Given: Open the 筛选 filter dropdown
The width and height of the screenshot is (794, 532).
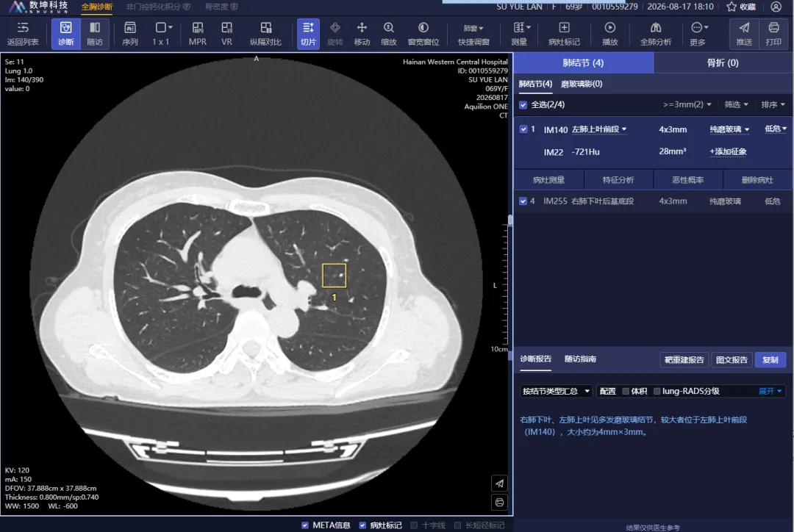Looking at the screenshot, I should [736, 104].
